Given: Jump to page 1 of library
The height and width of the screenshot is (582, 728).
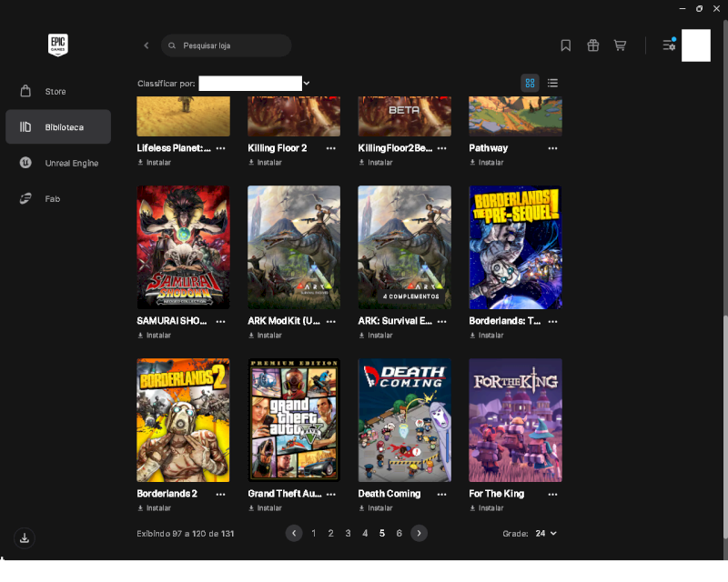Looking at the screenshot, I should pyautogui.click(x=314, y=533).
